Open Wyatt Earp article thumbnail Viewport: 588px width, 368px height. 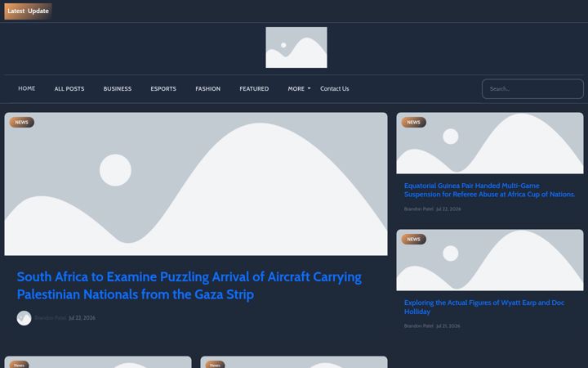(x=490, y=260)
